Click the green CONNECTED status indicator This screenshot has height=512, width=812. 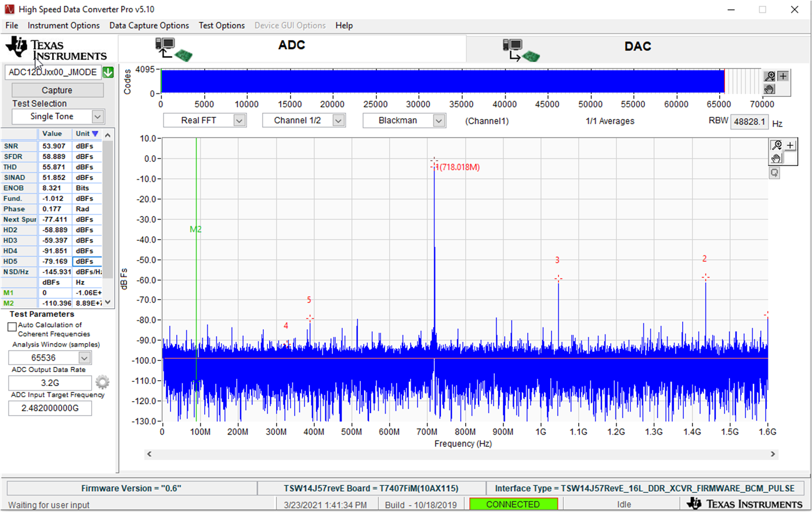[x=513, y=504]
